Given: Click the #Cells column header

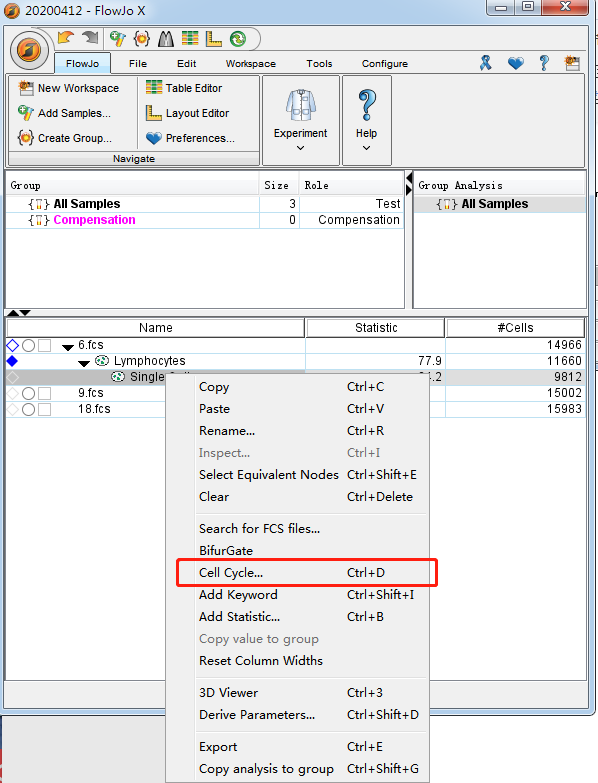Looking at the screenshot, I should pyautogui.click(x=515, y=328).
